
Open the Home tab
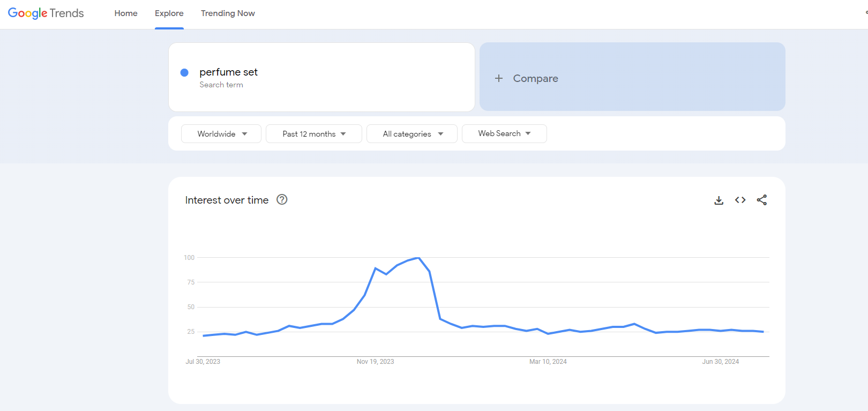[126, 13]
